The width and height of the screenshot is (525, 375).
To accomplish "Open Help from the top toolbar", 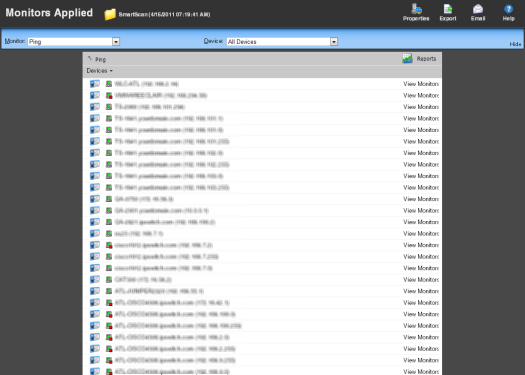I will point(508,12).
